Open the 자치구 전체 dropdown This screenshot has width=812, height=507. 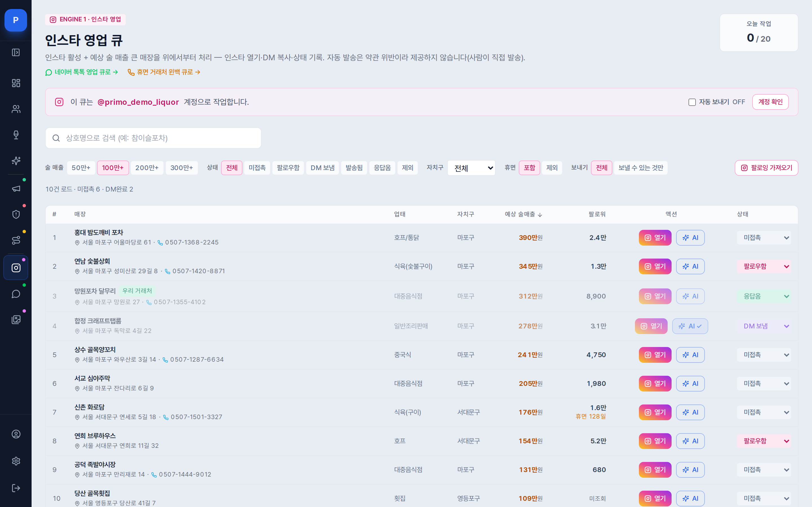point(471,168)
